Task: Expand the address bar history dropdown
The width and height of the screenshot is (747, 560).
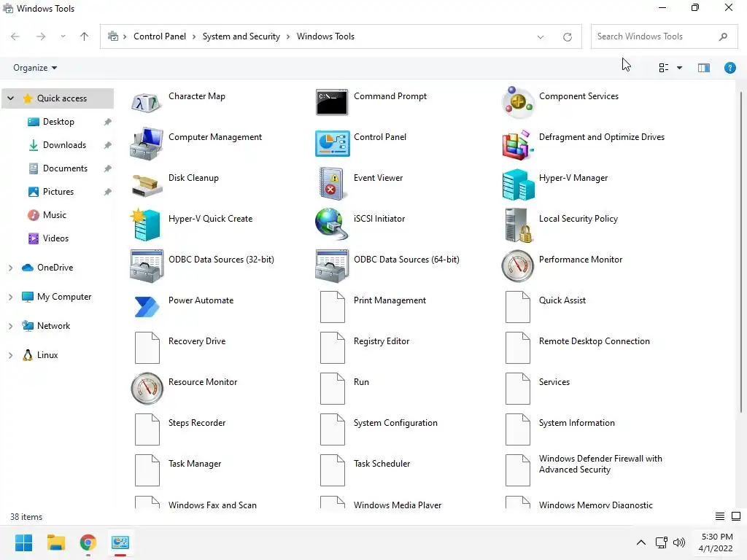Action: click(541, 36)
